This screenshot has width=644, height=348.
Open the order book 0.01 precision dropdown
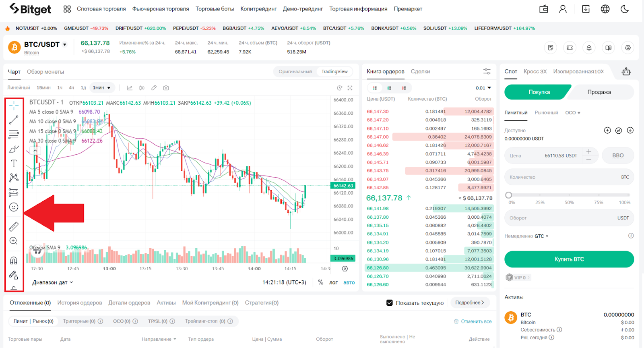(x=483, y=88)
